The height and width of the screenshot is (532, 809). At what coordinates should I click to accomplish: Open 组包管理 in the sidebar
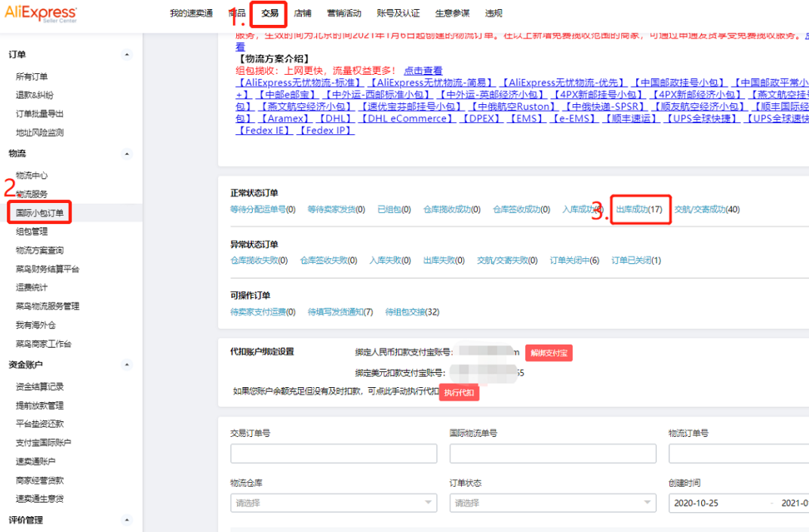tap(32, 232)
